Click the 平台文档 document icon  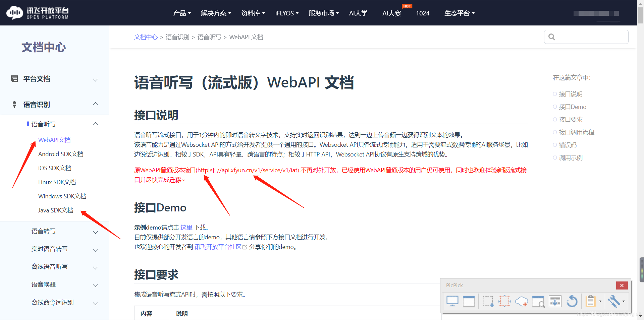(14, 79)
